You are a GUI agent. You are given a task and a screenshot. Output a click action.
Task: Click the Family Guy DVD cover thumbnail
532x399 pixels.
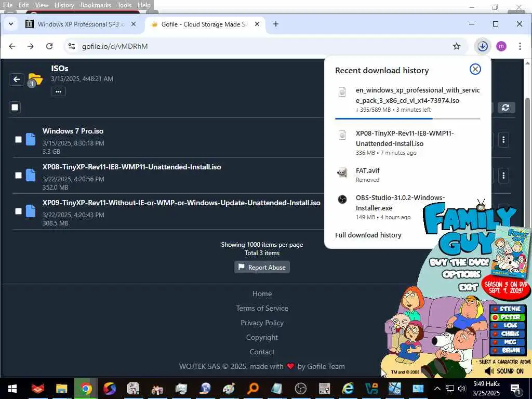[x=511, y=253]
